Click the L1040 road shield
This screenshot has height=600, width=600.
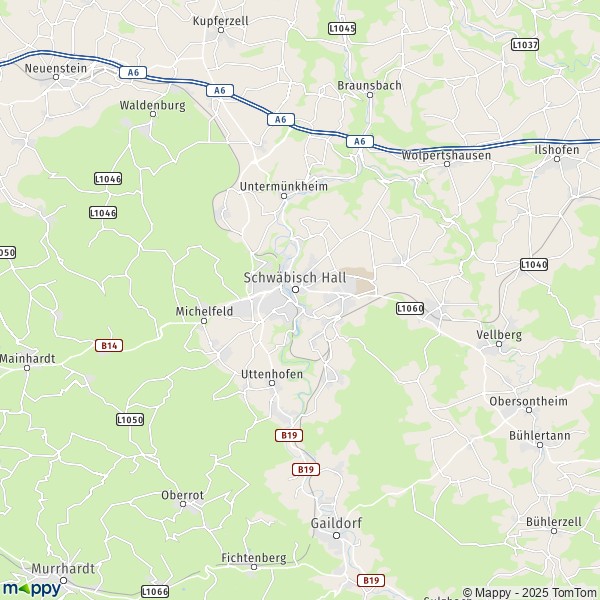534,264
